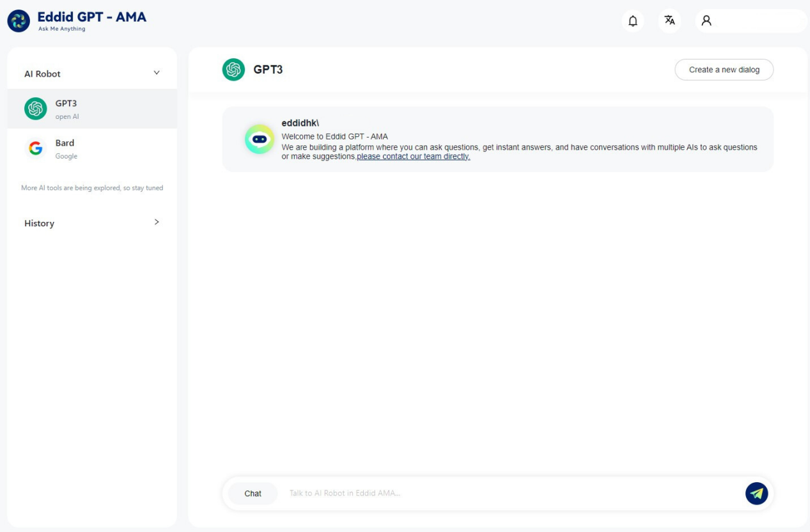Open the user account profile icon
810x532 pixels.
tap(706, 20)
